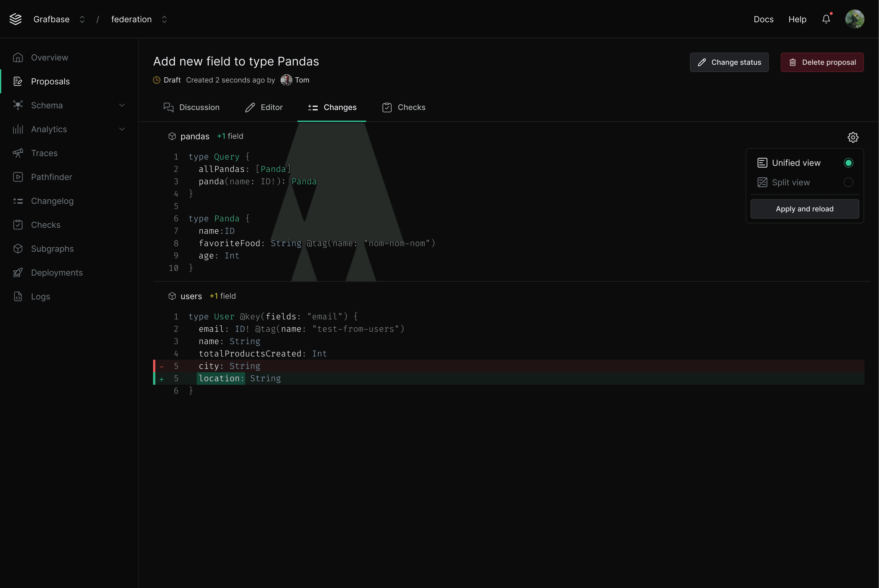Open the federation project switcher
The width and height of the screenshot is (879, 588).
coord(164,19)
